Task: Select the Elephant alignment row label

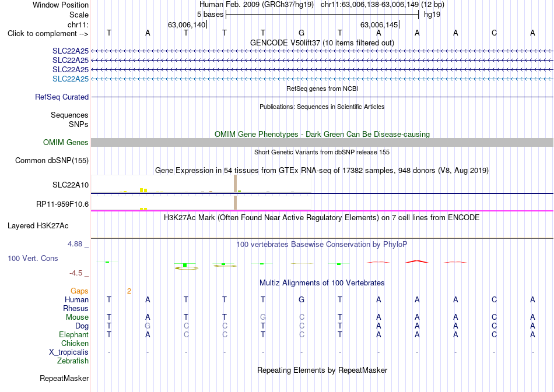Action: pyautogui.click(x=73, y=334)
